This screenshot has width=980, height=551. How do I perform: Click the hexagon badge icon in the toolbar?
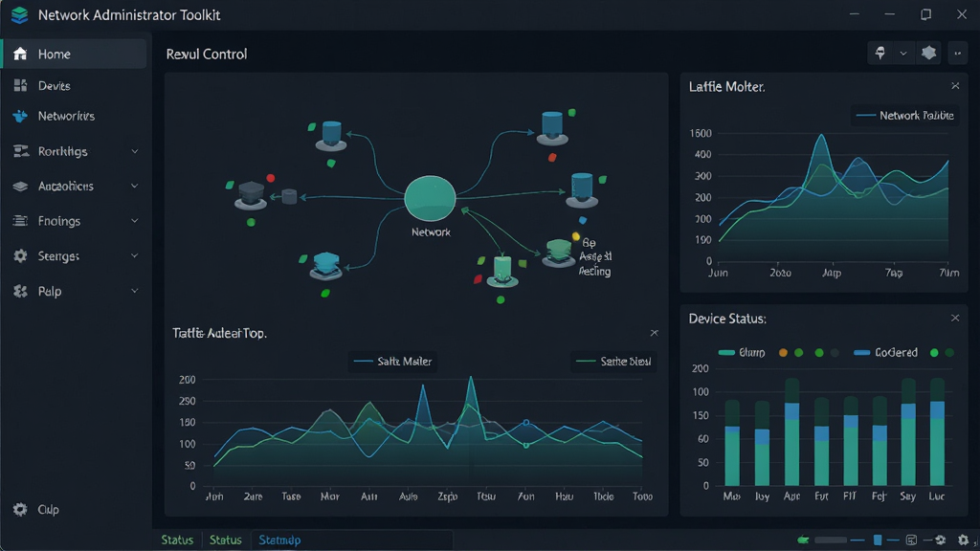[928, 54]
